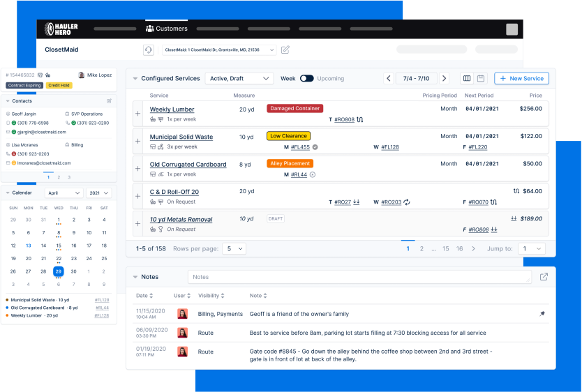Click plus on Old Corrugated Cardboard row
Viewport: 582px width, 392px height.
click(x=137, y=168)
